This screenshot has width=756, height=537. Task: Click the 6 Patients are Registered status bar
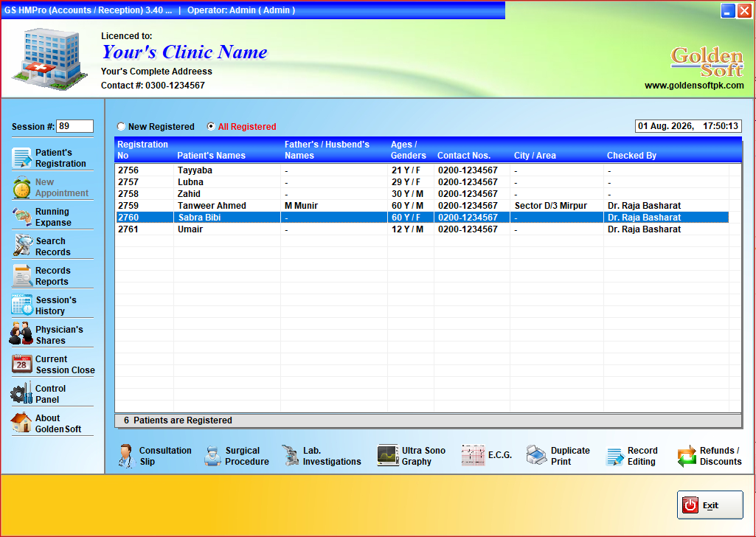click(428, 420)
